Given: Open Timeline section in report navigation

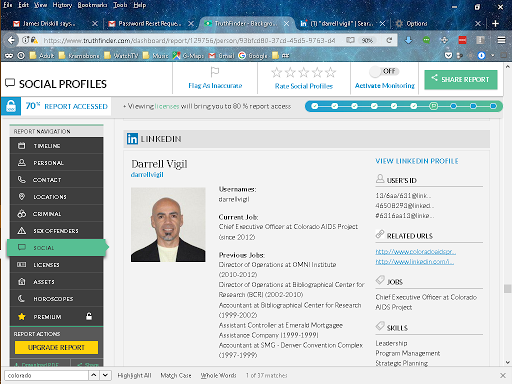Looking at the screenshot, I should coord(56,146).
